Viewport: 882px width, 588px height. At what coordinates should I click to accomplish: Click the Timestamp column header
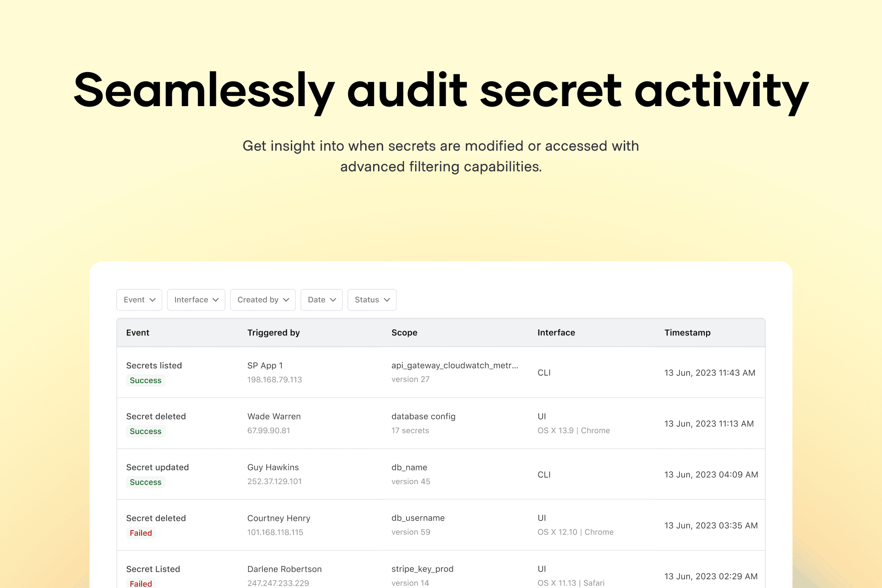click(x=687, y=333)
